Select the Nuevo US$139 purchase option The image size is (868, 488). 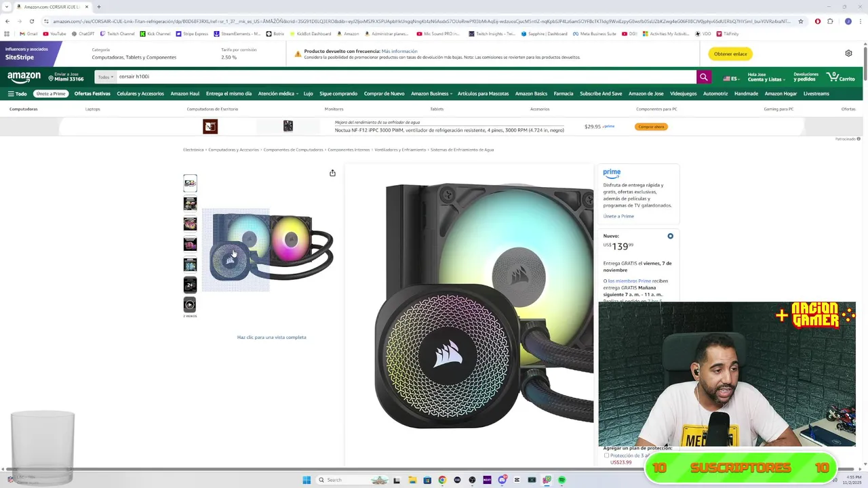pos(670,236)
